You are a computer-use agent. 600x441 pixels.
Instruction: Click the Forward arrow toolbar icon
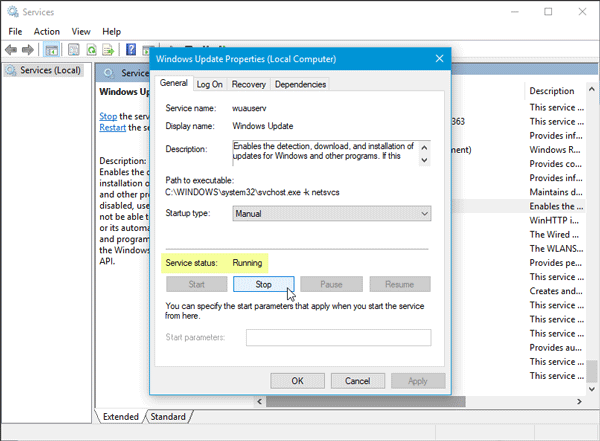[28, 49]
